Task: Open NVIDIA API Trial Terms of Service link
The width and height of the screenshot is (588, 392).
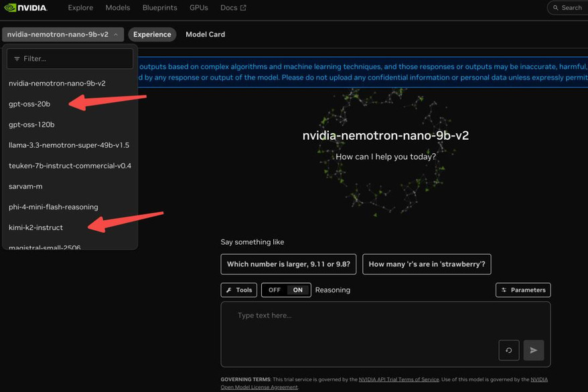Action: point(398,379)
